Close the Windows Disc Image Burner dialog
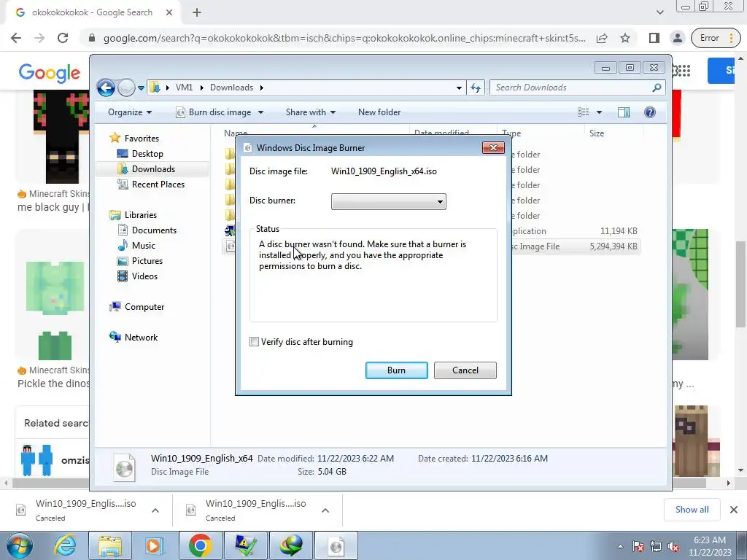Viewport: 747px width, 560px height. tap(493, 147)
